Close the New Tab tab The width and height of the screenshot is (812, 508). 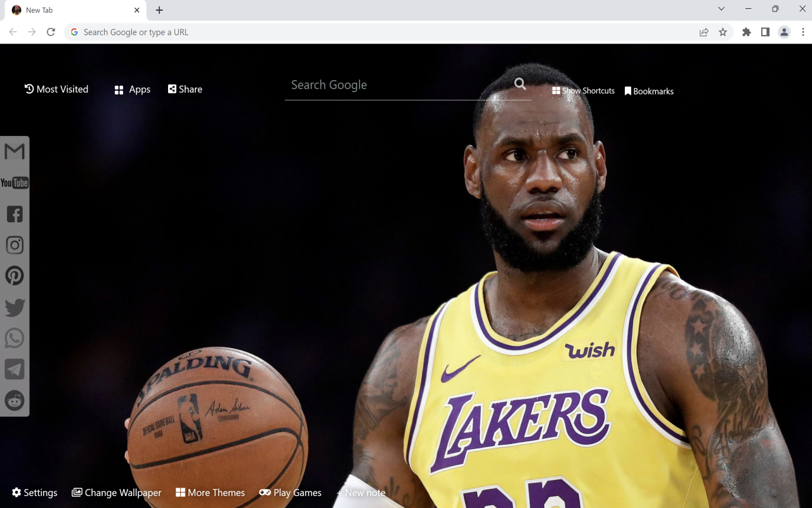point(137,10)
